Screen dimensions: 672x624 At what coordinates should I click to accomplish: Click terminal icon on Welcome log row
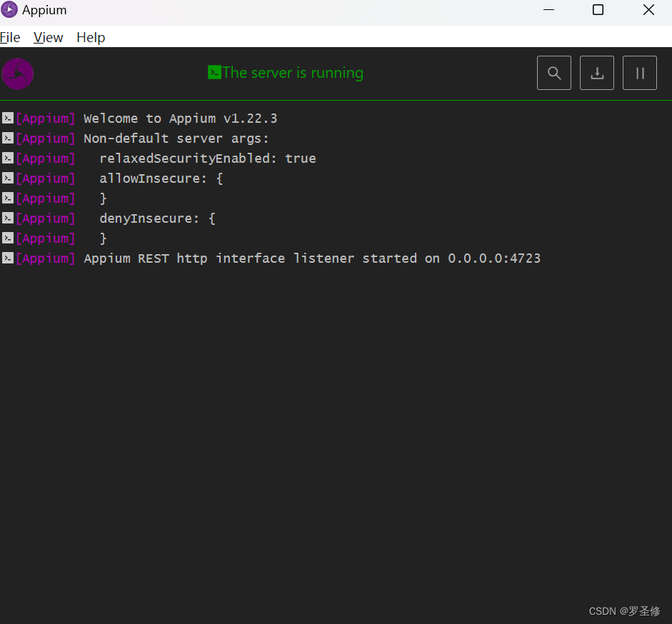[8, 118]
